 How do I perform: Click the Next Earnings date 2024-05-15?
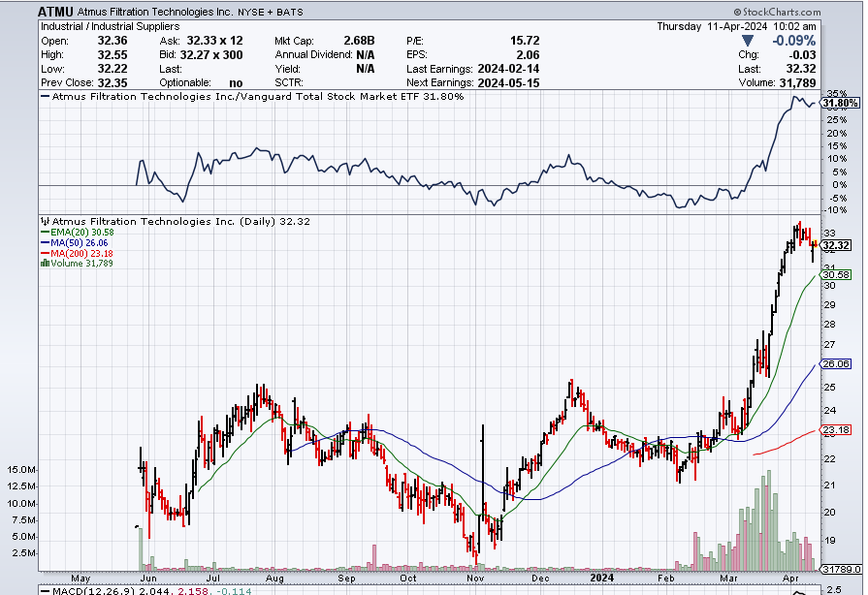[x=508, y=83]
